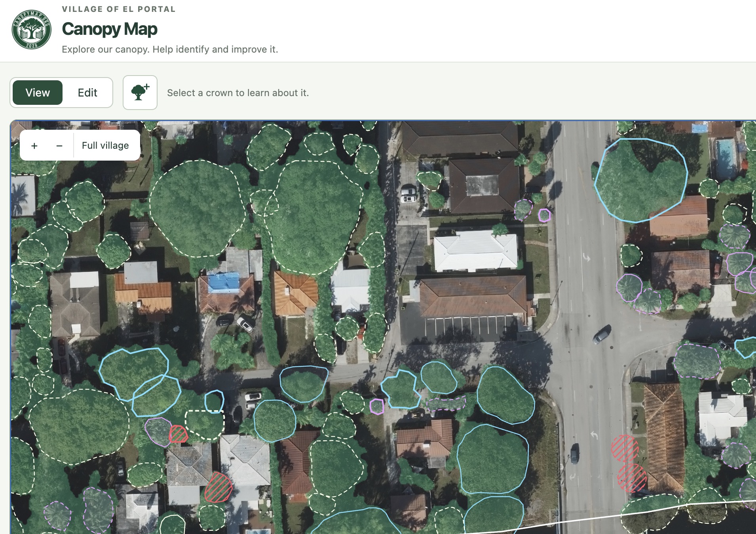Zoom out with the minus button
This screenshot has width=756, height=534.
coord(59,146)
